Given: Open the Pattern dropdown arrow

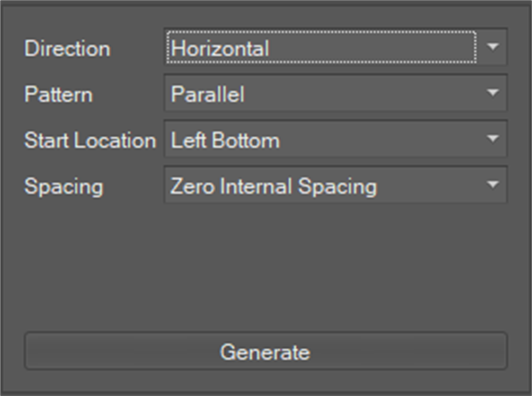Looking at the screenshot, I should coord(493,93).
